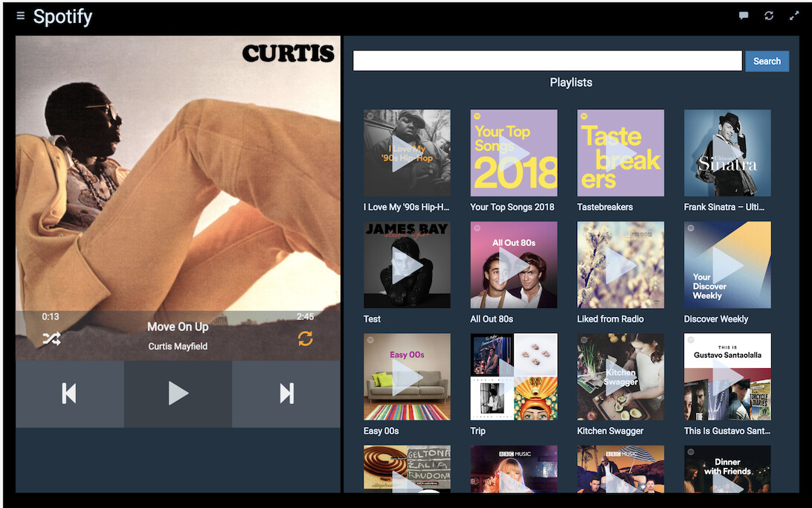Play the Dinner with Friends cover
This screenshot has width=812, height=508.
(x=727, y=469)
